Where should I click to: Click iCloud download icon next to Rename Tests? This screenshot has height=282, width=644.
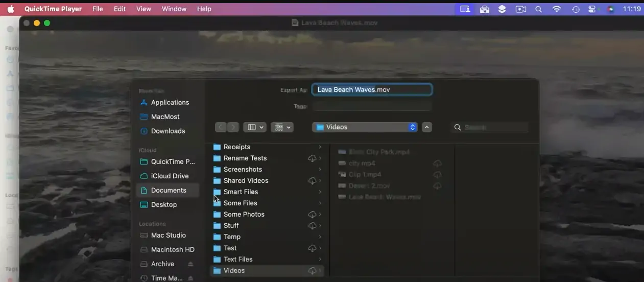[312, 158]
